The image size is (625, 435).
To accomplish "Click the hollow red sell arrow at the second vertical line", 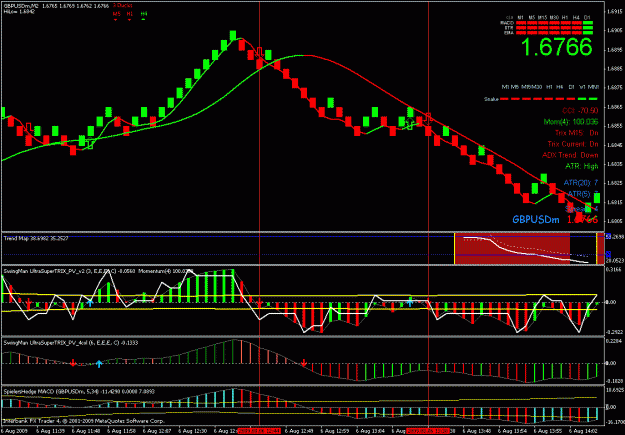I will (x=428, y=118).
